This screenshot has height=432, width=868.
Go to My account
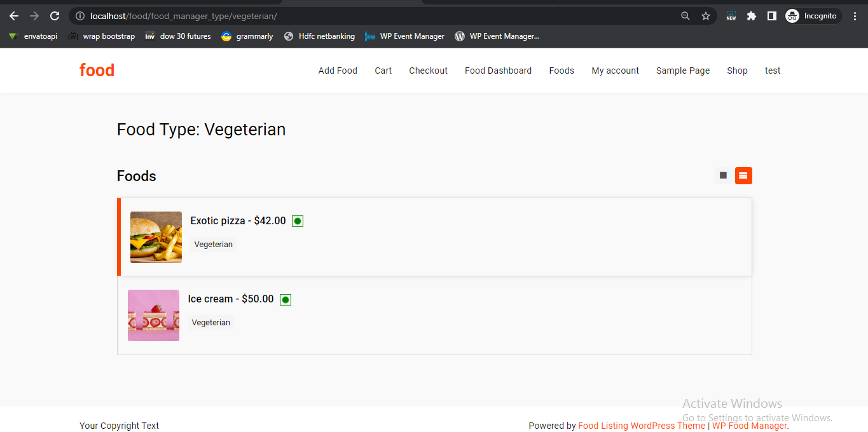click(615, 71)
